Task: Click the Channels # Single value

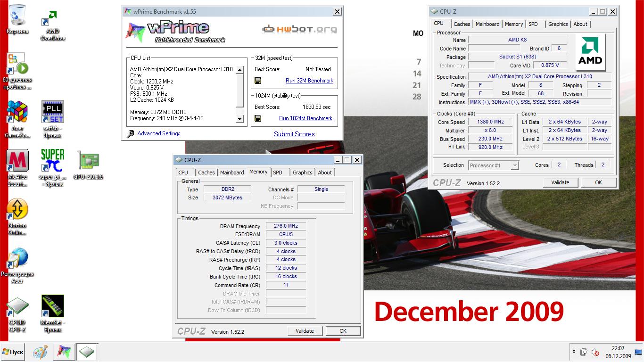Action: click(321, 189)
